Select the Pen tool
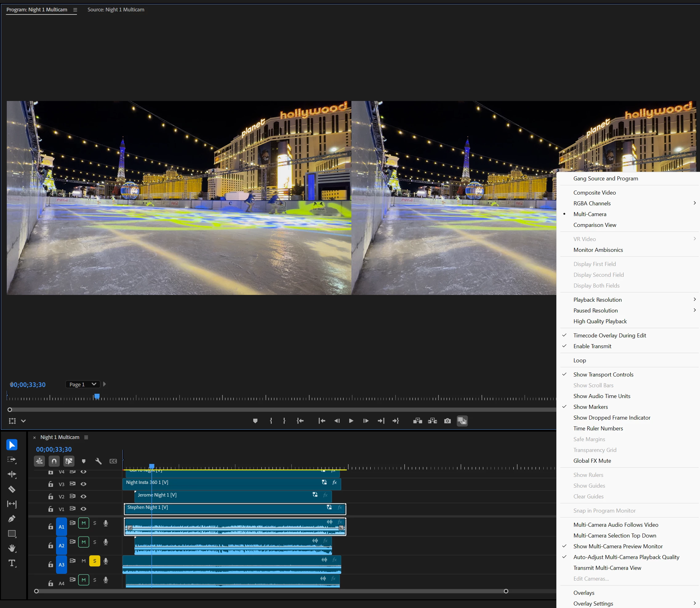Viewport: 700px width, 608px height. coord(12,518)
